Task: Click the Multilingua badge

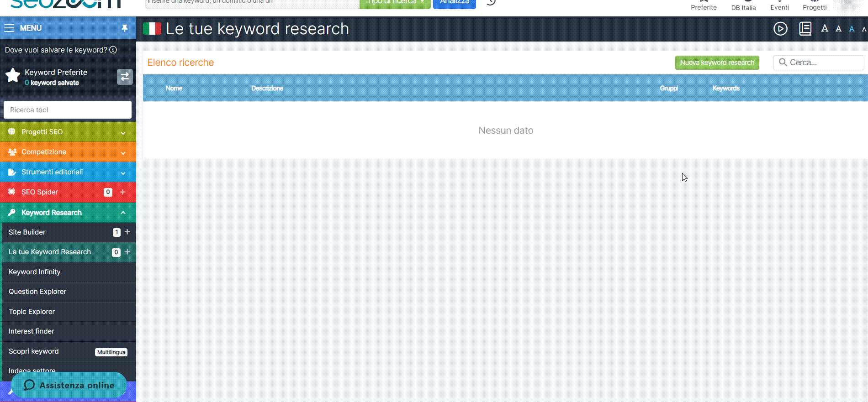Action: (x=111, y=352)
